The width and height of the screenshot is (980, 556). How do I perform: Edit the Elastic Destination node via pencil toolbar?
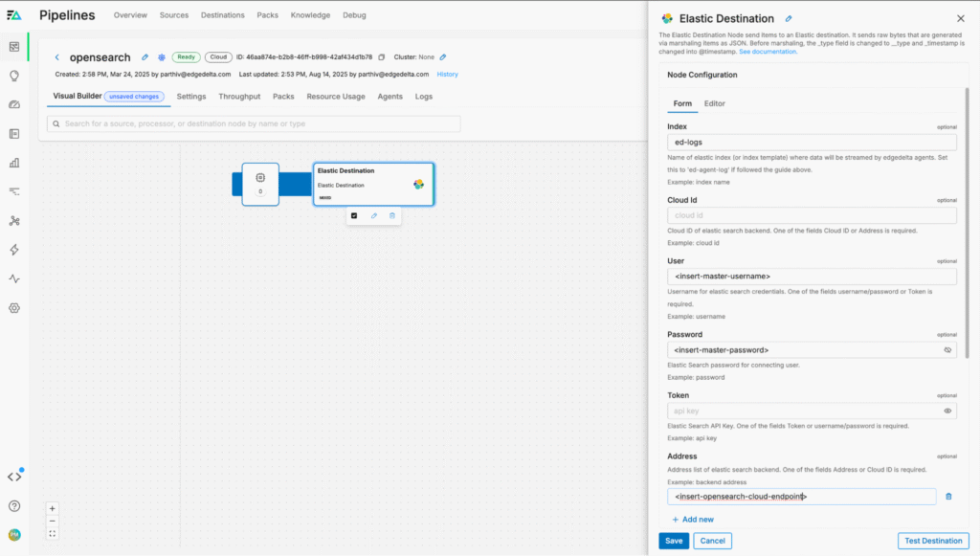[x=374, y=215]
